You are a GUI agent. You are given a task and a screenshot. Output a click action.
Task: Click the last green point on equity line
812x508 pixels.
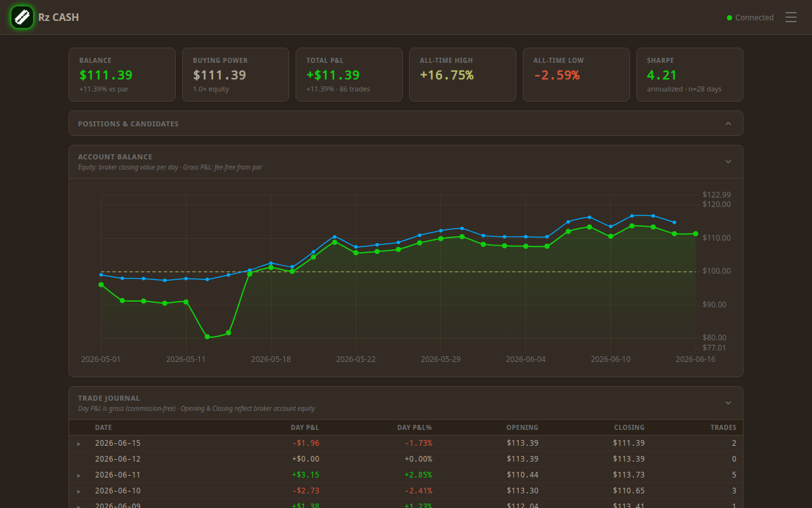[696, 234]
